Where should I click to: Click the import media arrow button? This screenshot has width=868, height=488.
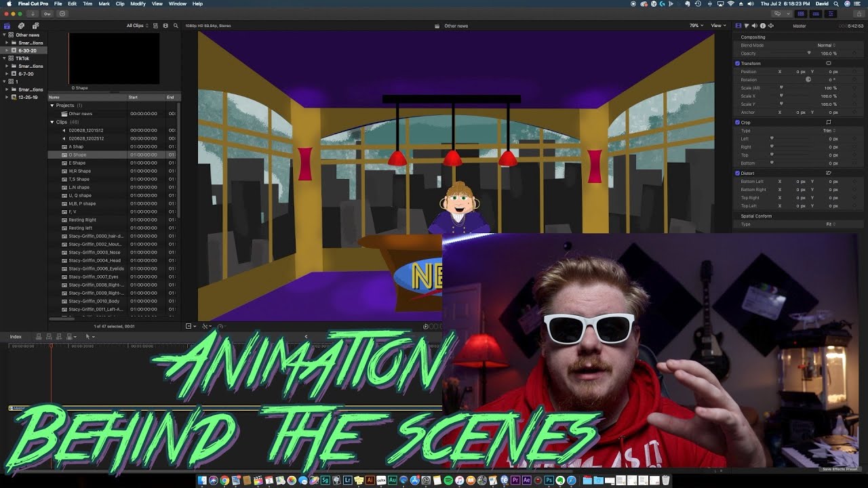coord(32,14)
